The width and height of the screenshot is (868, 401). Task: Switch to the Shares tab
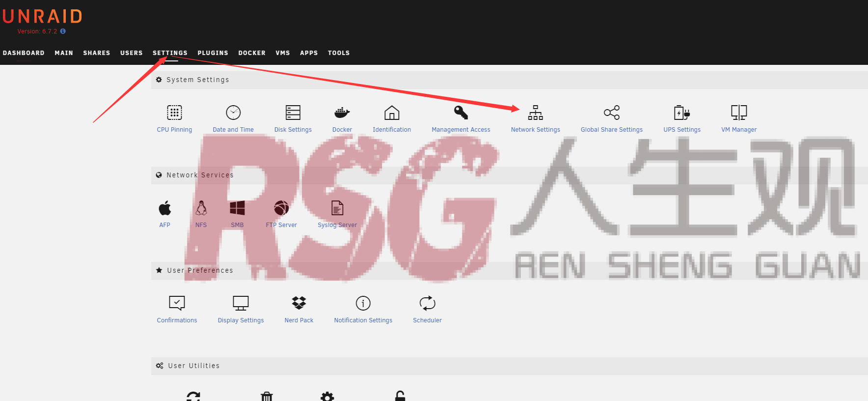[x=97, y=53]
